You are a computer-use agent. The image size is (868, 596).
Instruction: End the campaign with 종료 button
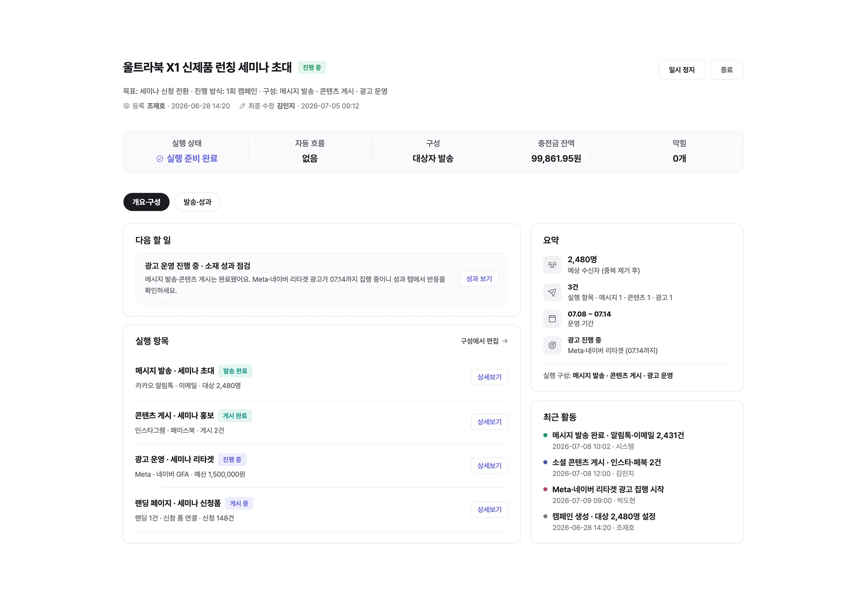(727, 70)
